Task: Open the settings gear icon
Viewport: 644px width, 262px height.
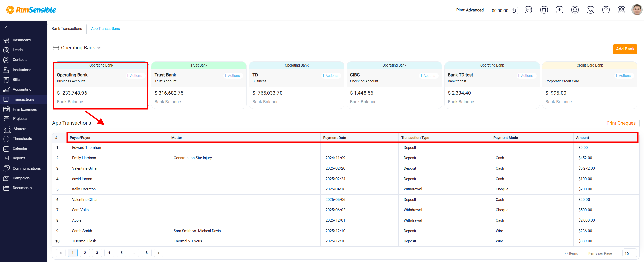Action: [x=621, y=10]
